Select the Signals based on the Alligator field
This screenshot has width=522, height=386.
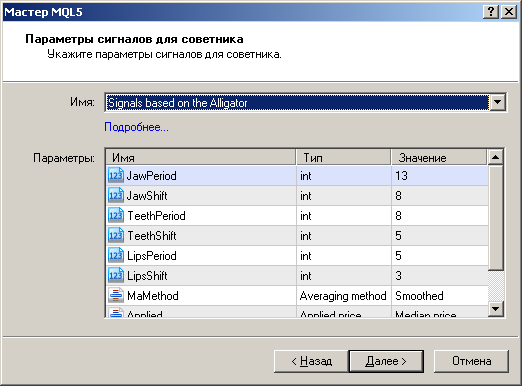point(297,102)
